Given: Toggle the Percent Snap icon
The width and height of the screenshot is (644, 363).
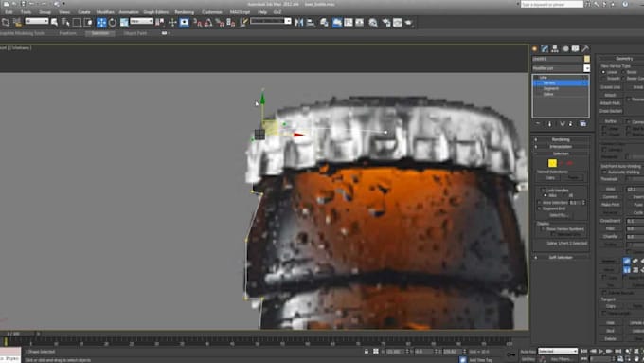Looking at the screenshot, I should click(220, 23).
